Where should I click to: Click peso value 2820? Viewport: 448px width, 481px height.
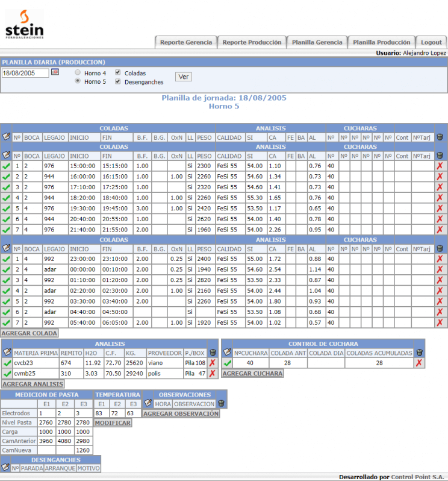click(204, 280)
